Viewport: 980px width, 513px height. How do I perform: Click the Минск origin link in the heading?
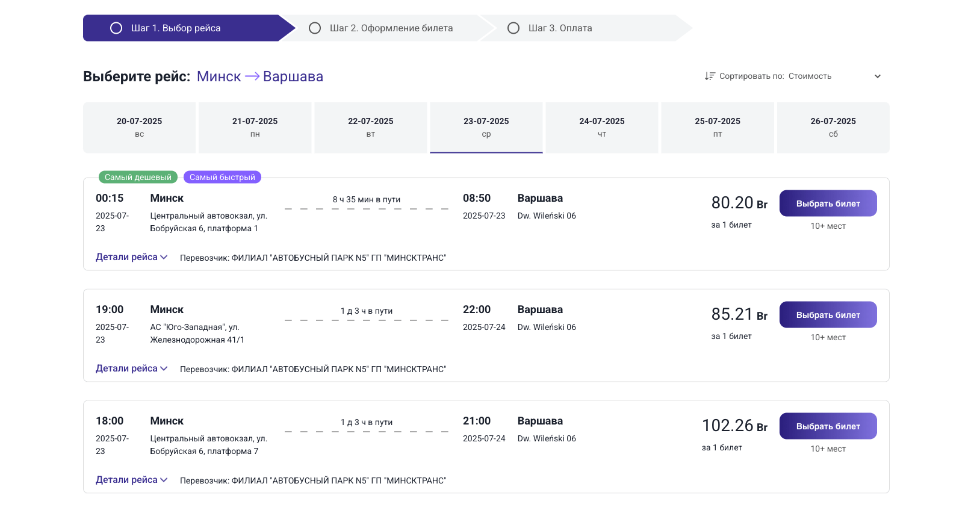(219, 76)
